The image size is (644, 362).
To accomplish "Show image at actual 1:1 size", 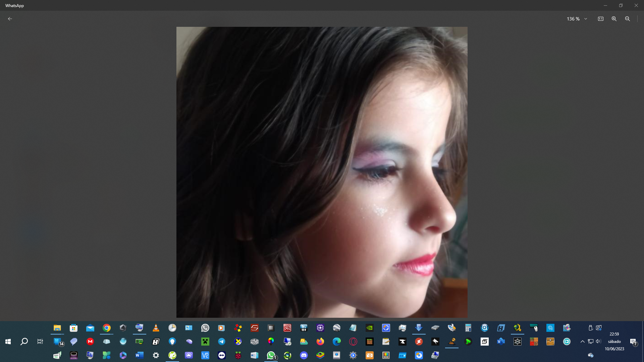I will tap(601, 19).
